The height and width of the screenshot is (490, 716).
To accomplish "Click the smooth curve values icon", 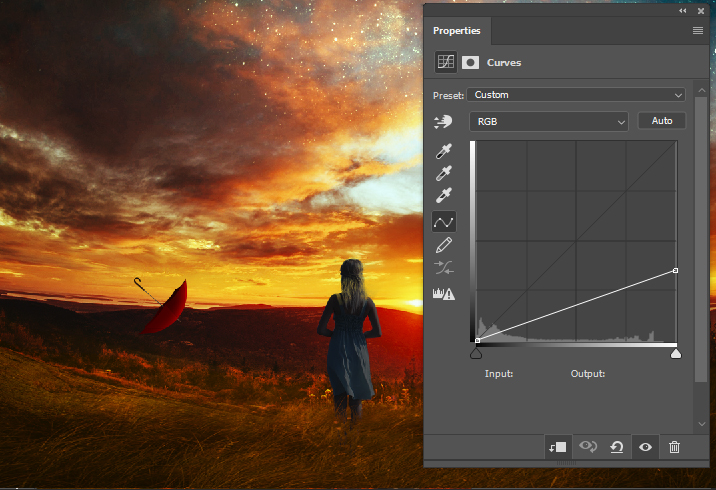I will click(444, 268).
